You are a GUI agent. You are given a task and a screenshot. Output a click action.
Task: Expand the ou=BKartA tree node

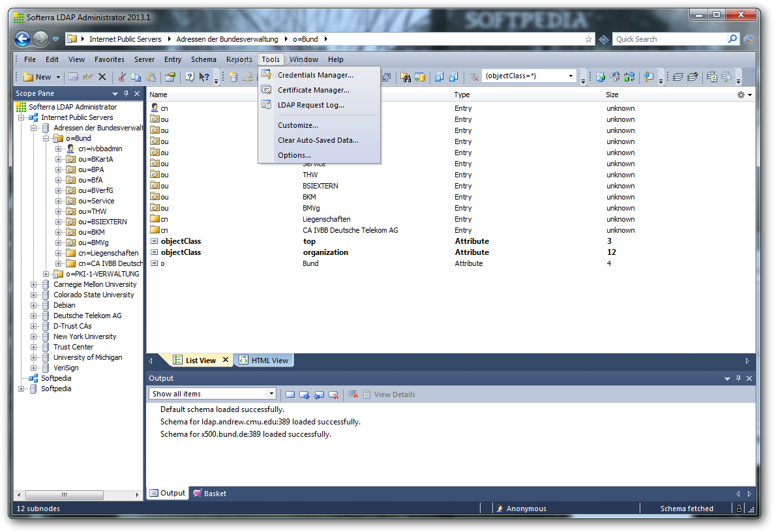pyautogui.click(x=58, y=159)
